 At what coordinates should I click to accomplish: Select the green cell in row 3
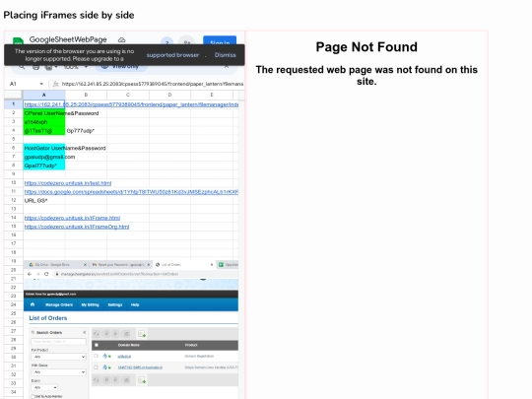point(44,122)
